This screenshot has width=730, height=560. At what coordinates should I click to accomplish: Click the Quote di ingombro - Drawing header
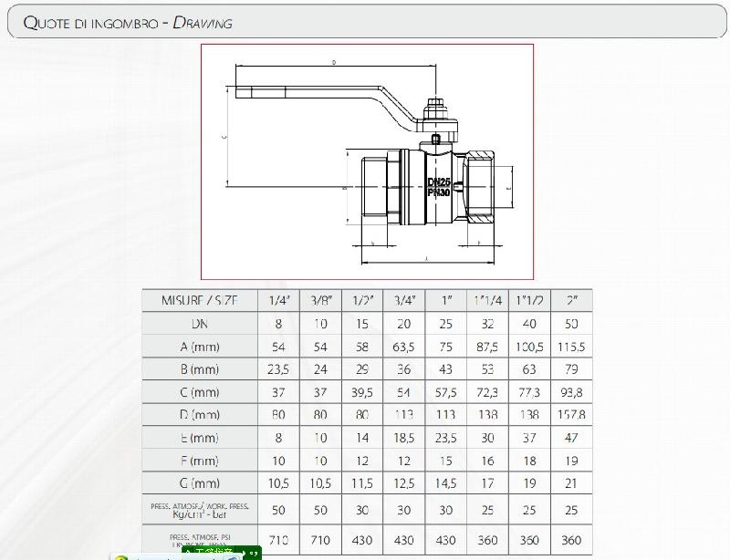128,23
